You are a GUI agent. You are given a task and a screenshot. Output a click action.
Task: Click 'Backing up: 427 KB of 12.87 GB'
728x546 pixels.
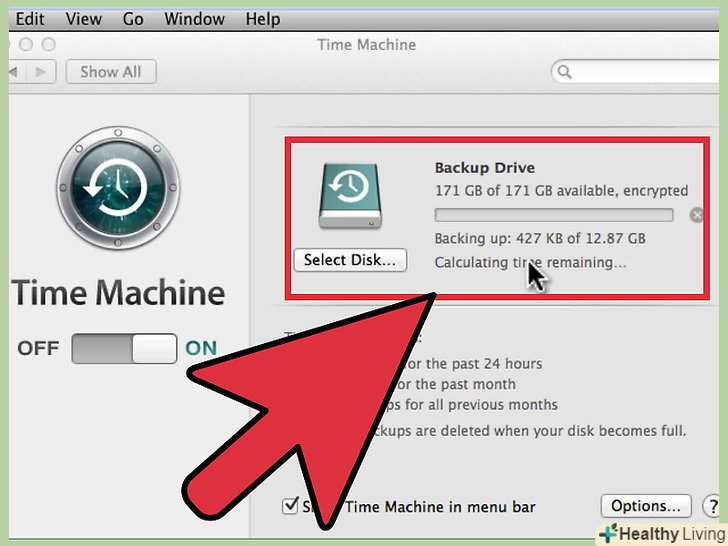(540, 239)
